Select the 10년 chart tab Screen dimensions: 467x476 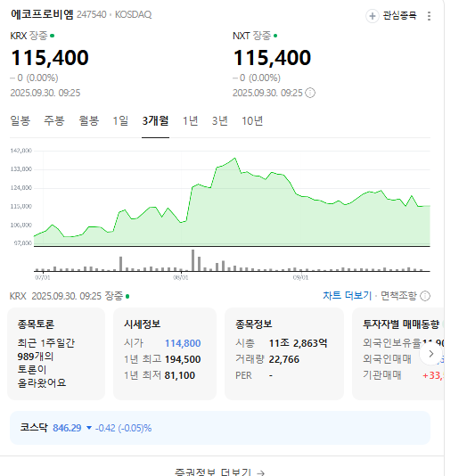pos(252,121)
